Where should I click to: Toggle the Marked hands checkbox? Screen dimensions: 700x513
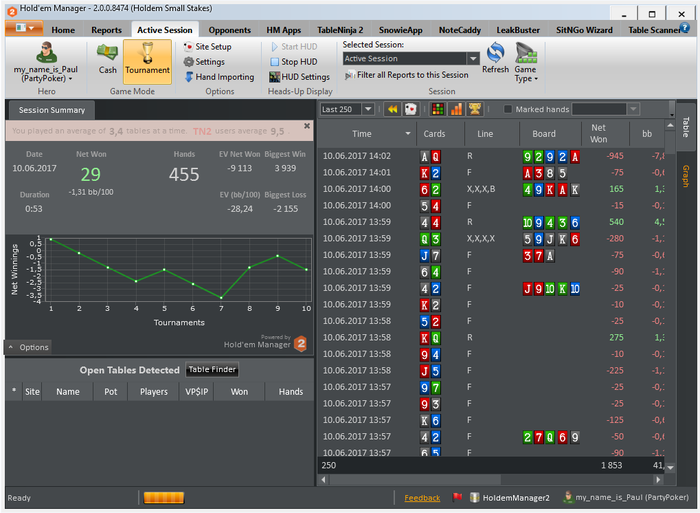click(x=508, y=109)
